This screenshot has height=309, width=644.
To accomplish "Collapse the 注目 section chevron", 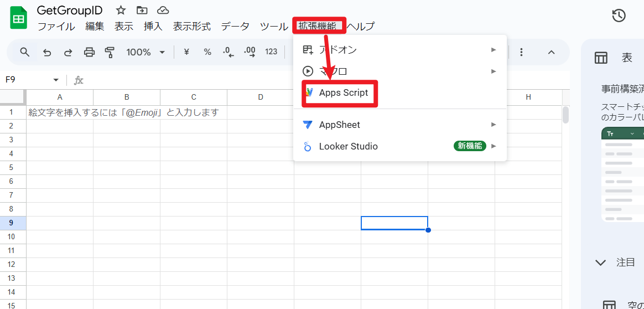I will pyautogui.click(x=600, y=262).
